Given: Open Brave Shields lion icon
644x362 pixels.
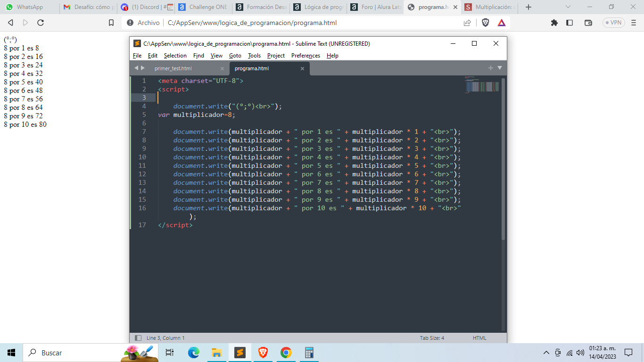Looking at the screenshot, I should 486,23.
